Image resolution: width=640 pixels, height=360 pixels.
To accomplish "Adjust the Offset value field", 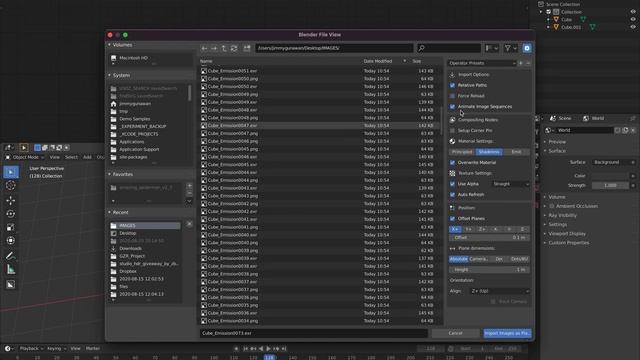I will coord(489,238).
